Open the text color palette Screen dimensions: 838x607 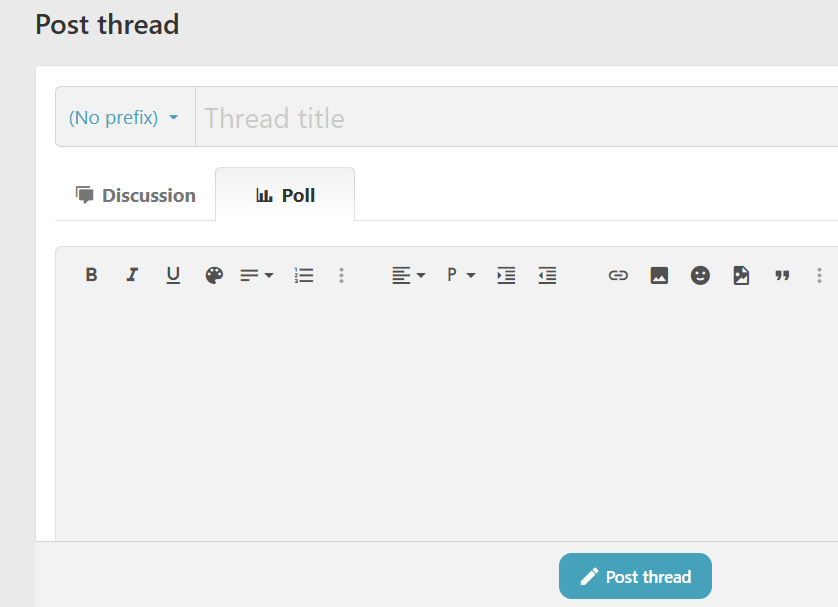pos(214,275)
